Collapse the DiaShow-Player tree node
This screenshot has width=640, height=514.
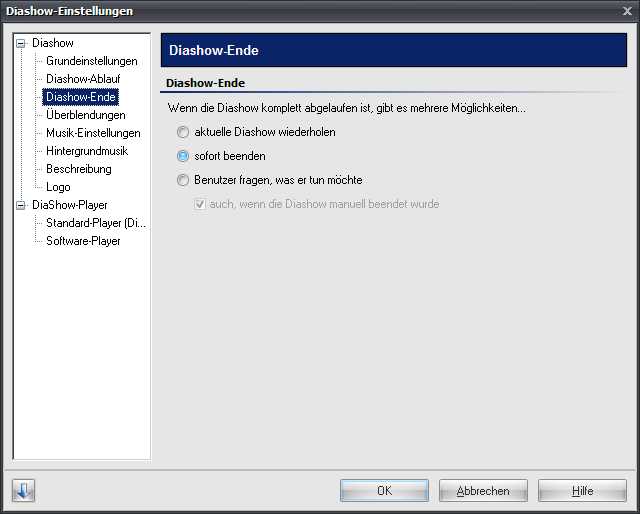[21, 205]
